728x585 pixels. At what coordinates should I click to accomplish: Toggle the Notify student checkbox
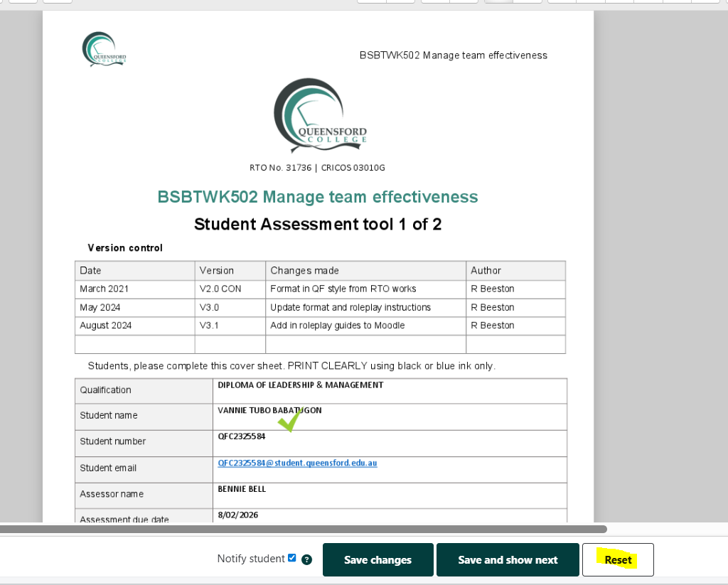pyautogui.click(x=291, y=558)
